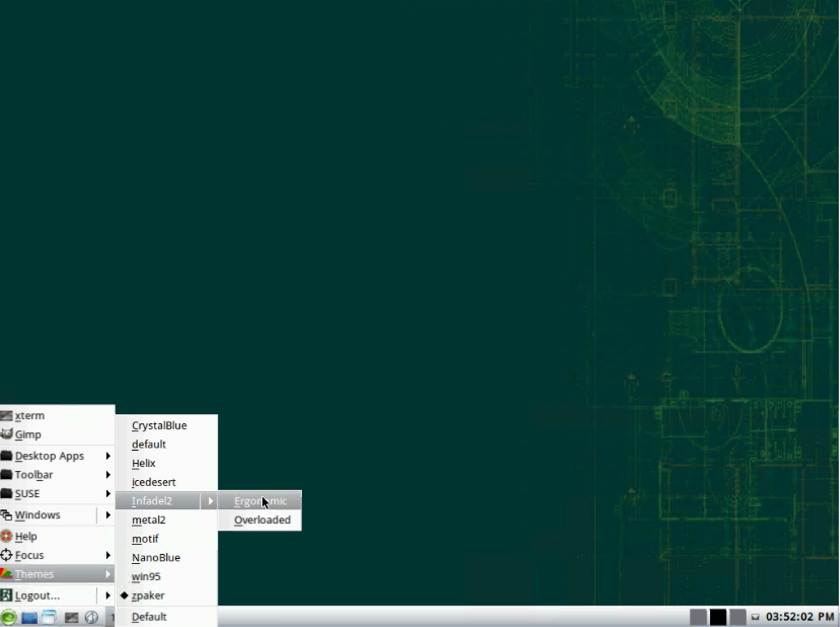Switch to the Helix theme
Screen dimensions: 840x627
click(167, 463)
